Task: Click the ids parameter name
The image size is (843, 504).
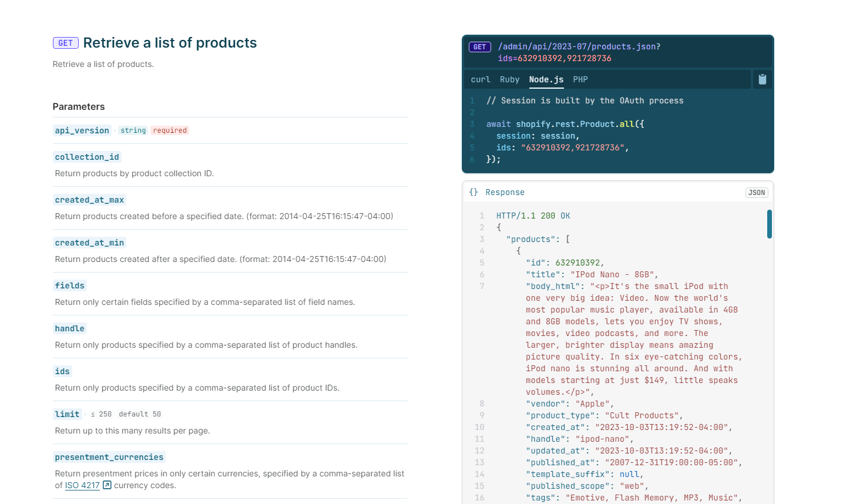Action: (x=62, y=371)
